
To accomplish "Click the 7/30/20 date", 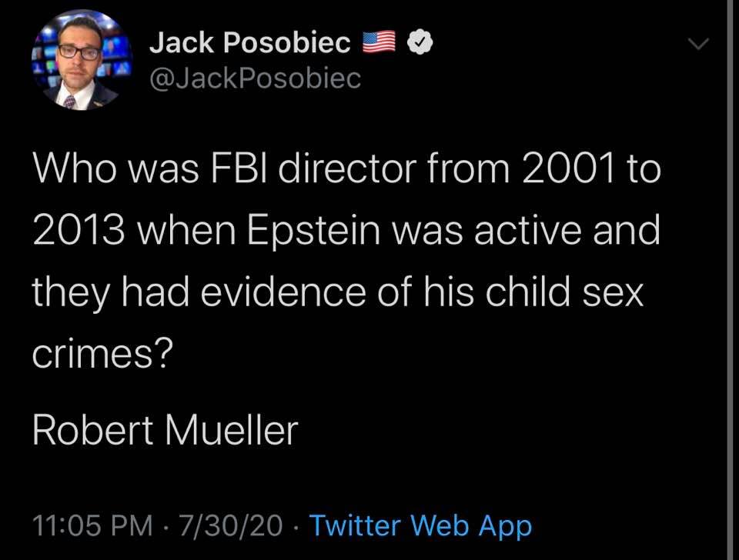I will (230, 526).
